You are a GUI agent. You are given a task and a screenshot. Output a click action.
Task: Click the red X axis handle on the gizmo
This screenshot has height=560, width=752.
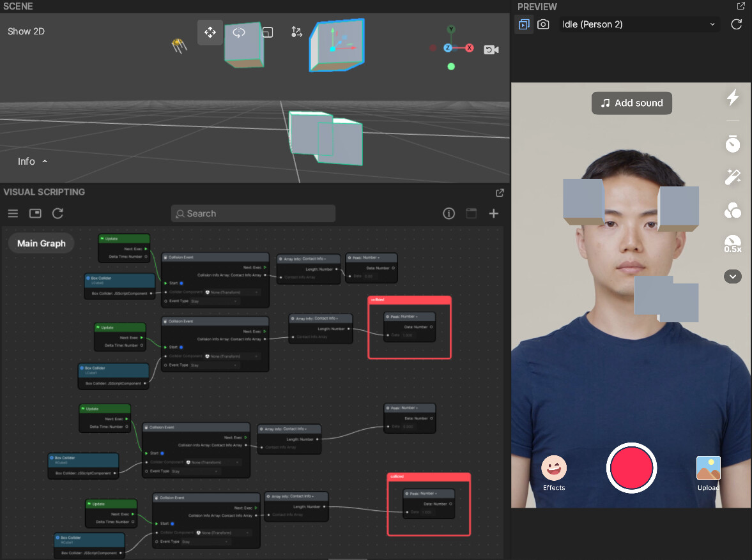470,48
